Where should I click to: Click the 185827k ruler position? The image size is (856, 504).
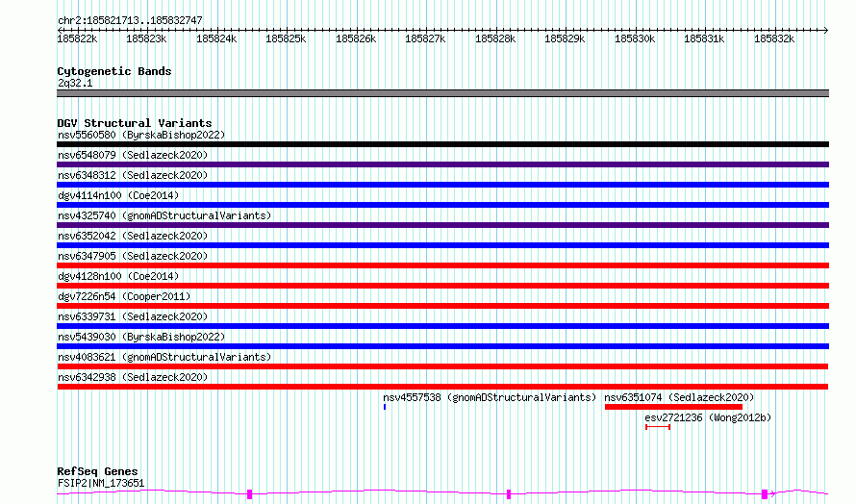(x=425, y=38)
